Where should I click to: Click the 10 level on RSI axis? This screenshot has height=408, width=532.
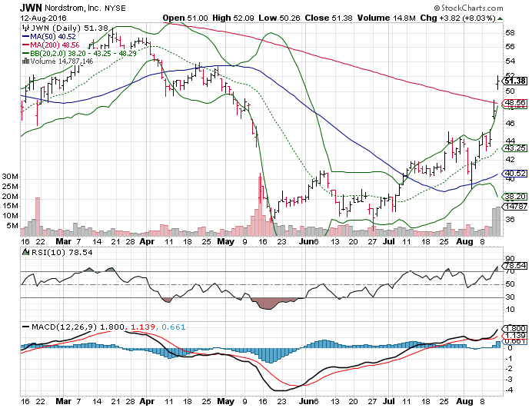coord(510,310)
